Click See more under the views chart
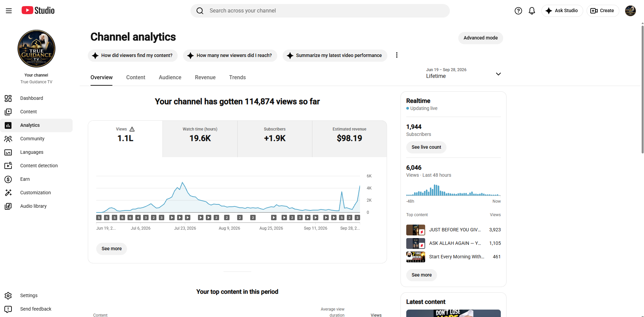 point(111,249)
